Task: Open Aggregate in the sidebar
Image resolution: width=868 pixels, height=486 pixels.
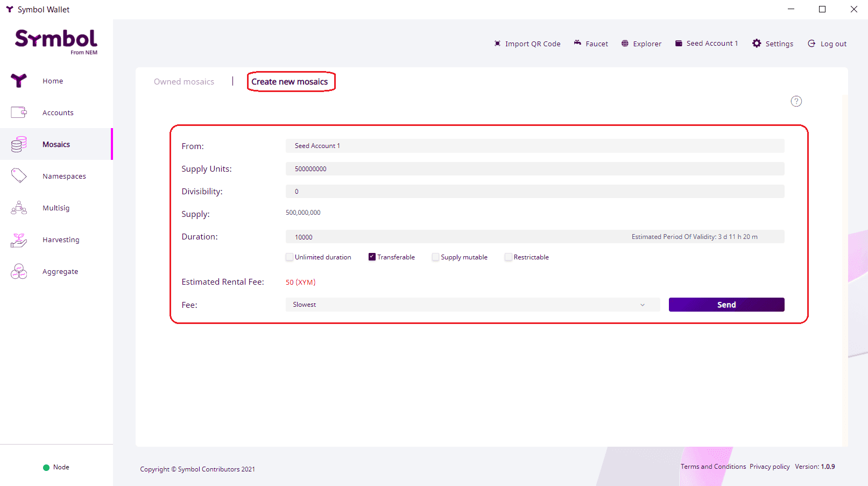Action: [60, 272]
